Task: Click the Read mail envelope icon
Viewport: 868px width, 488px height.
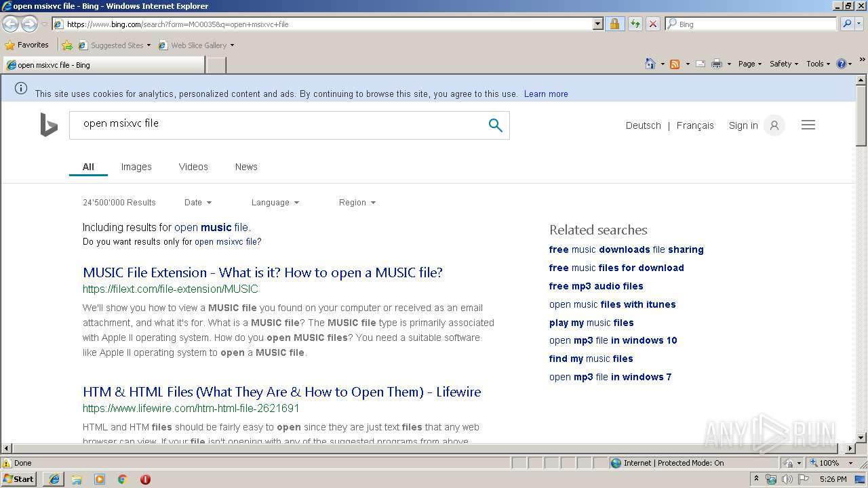Action: [701, 64]
